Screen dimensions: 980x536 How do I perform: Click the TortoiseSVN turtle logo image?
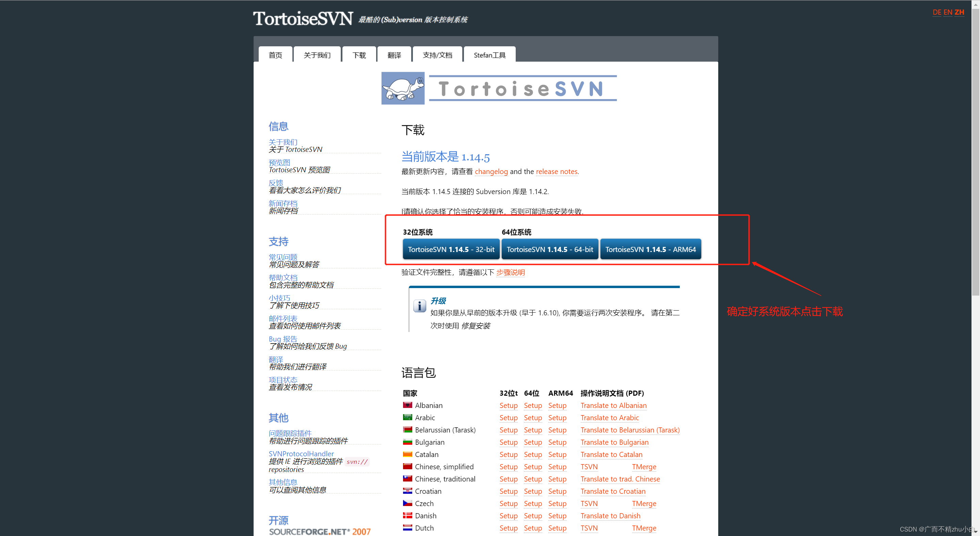tap(403, 88)
